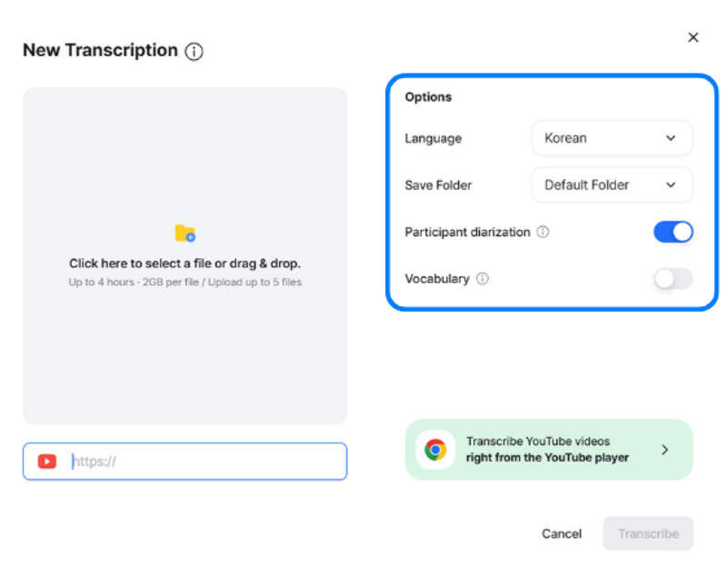Expand the Korean language chevron arrow
This screenshot has width=727, height=588.
[671, 138]
